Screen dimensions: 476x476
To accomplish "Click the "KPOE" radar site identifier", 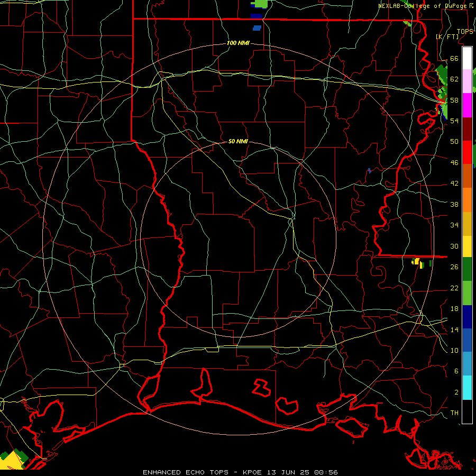I will click(252, 472).
